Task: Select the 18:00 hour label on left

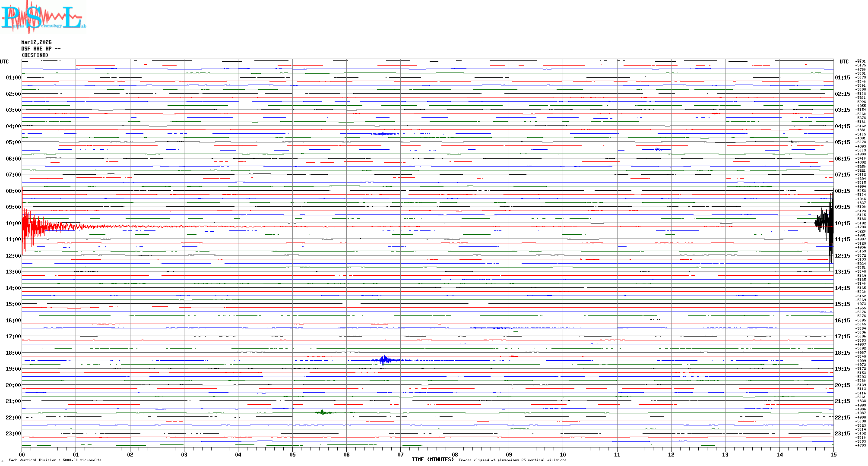Action: click(x=13, y=353)
